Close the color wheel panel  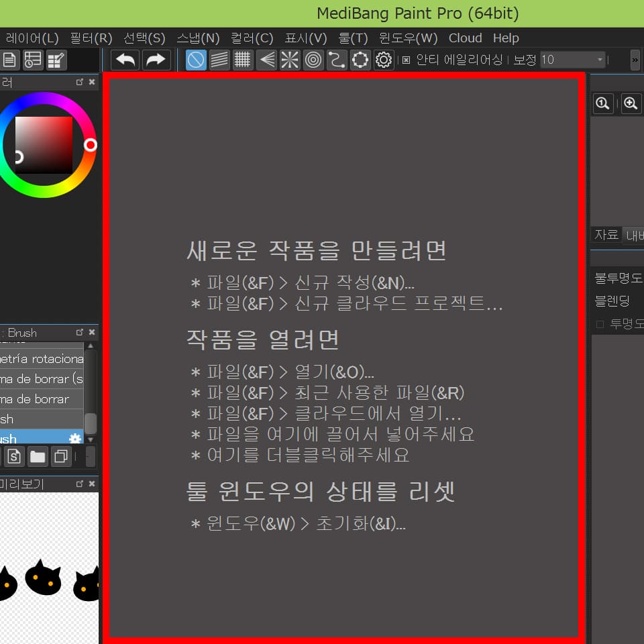point(92,82)
